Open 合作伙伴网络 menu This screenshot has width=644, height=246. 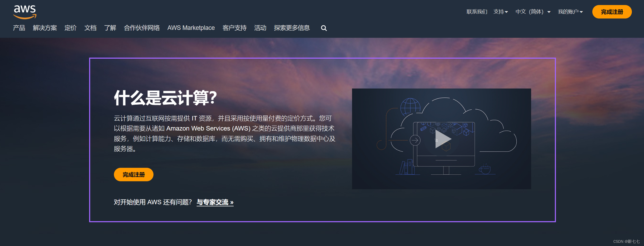tap(142, 28)
